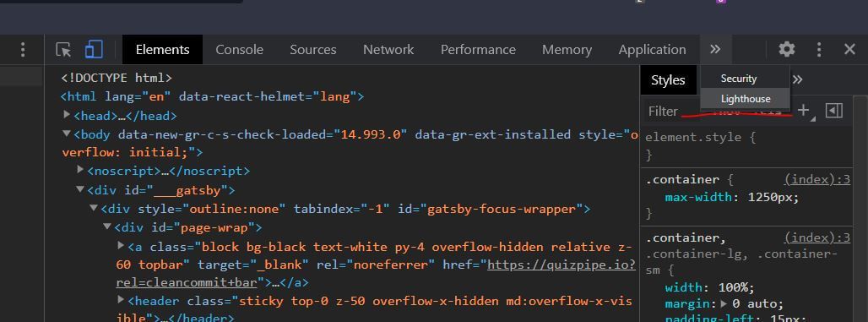This screenshot has width=868, height=322.
Task: Open the Memory tab
Action: click(x=567, y=49)
